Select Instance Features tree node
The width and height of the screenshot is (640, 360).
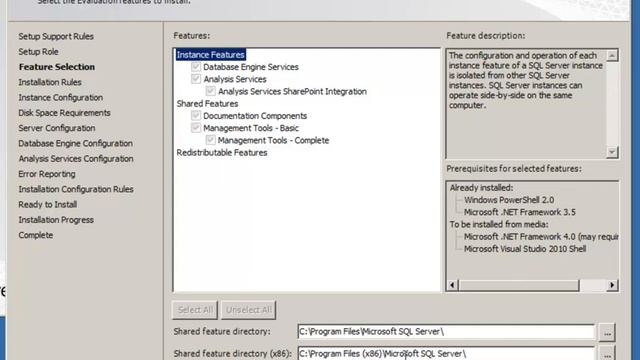pyautogui.click(x=211, y=55)
